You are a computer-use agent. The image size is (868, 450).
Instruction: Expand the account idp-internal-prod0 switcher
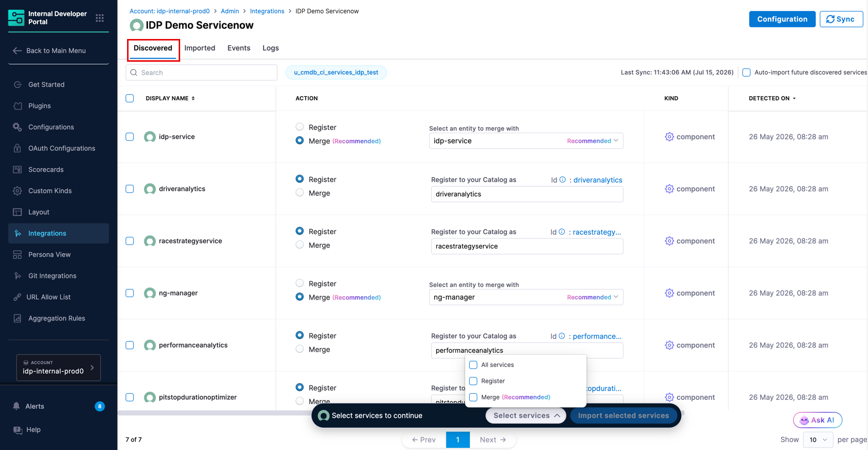tap(59, 367)
